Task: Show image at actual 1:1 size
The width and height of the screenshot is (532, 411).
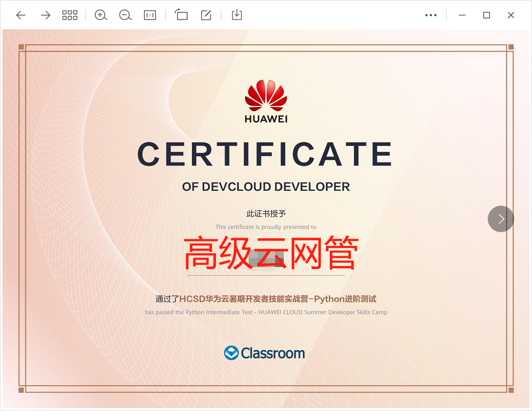Action: (x=150, y=15)
